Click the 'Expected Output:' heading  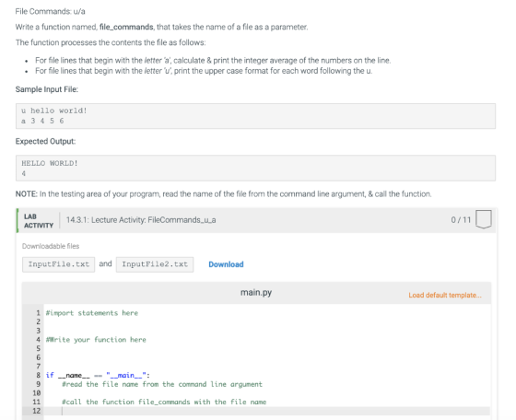tap(45, 142)
